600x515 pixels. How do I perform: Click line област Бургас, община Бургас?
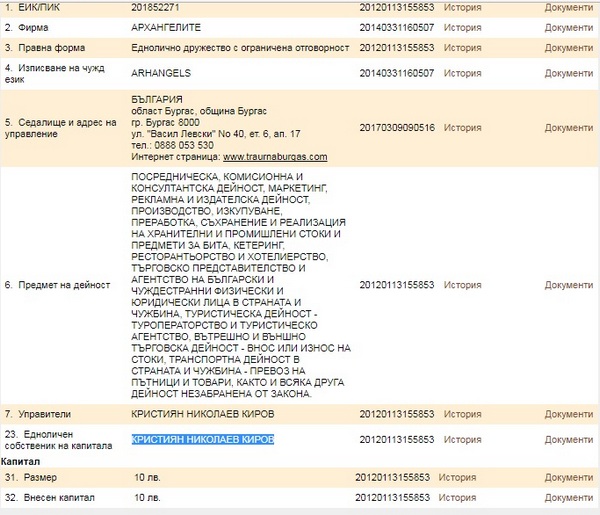click(199, 111)
